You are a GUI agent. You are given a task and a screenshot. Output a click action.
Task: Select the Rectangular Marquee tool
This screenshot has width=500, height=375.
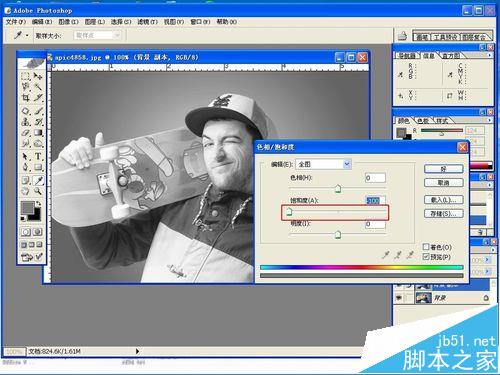tap(26, 76)
